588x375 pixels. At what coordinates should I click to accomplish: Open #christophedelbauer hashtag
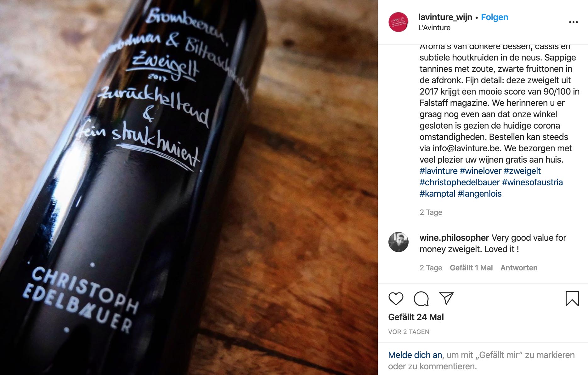[460, 182]
